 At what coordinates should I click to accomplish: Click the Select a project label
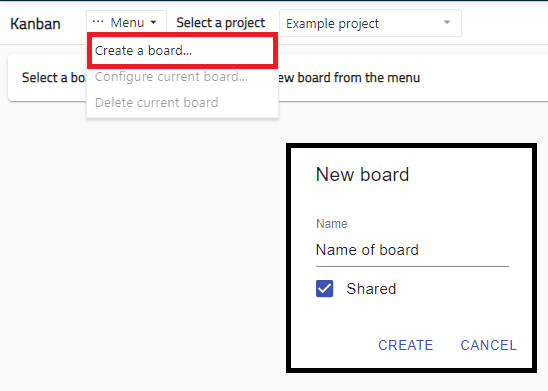221,23
